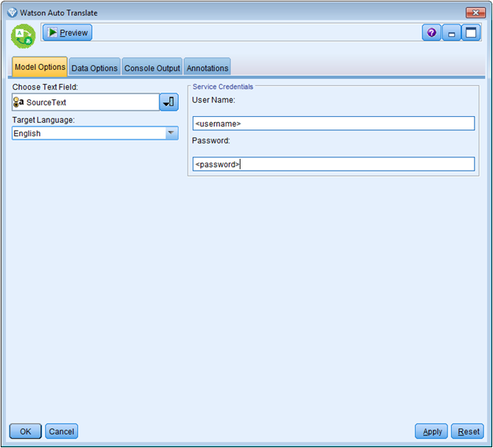Click the Preview button
The image size is (493, 448).
[x=67, y=32]
